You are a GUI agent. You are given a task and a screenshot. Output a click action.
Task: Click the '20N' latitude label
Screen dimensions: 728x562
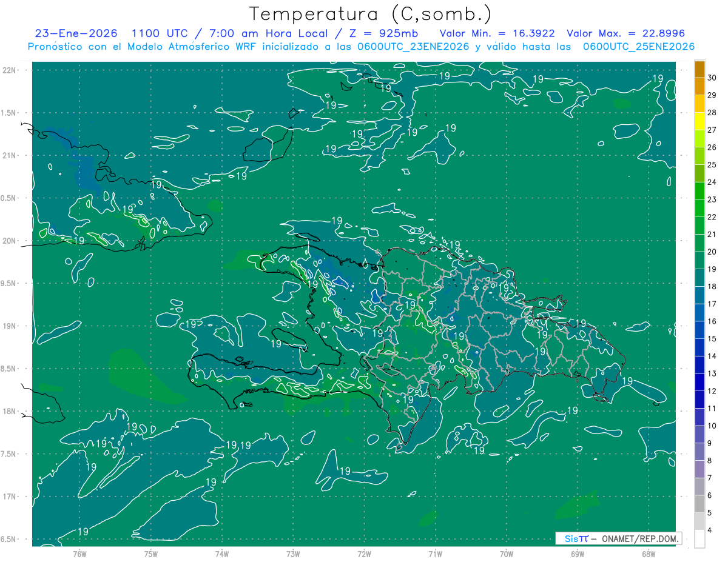(9, 241)
